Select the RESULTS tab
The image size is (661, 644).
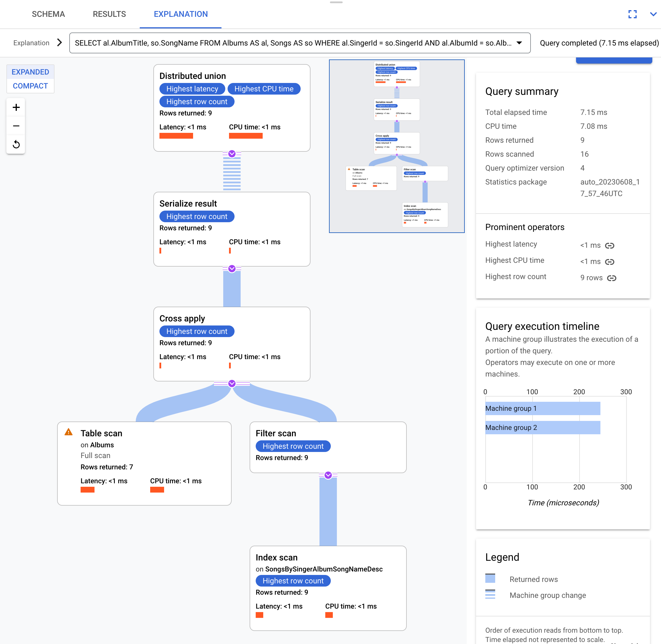click(x=109, y=14)
